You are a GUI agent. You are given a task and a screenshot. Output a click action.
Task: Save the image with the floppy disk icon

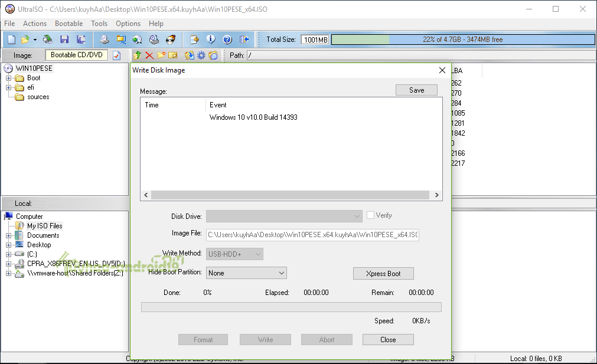pyautogui.click(x=64, y=39)
